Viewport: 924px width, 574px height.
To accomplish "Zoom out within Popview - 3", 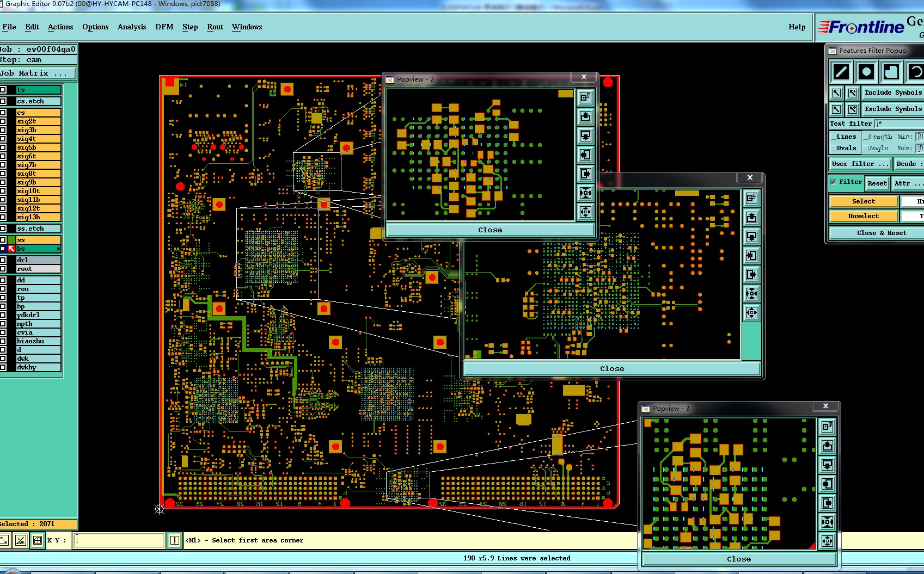I will (827, 541).
